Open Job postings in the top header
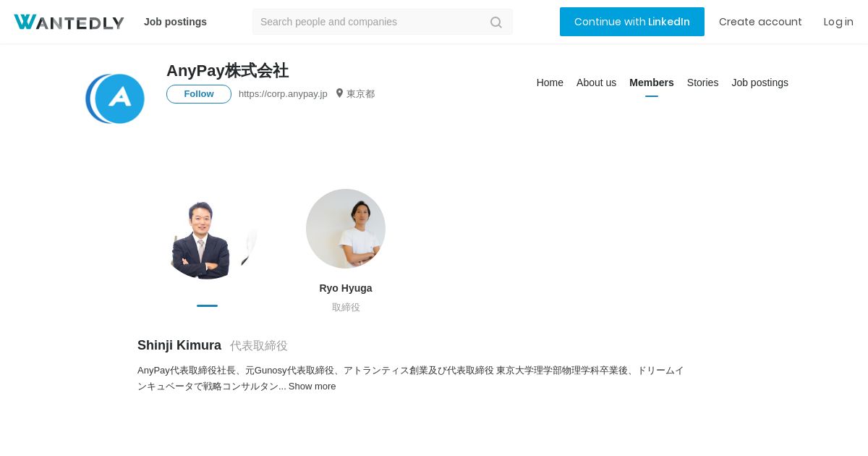The width and height of the screenshot is (868, 456). tap(175, 22)
